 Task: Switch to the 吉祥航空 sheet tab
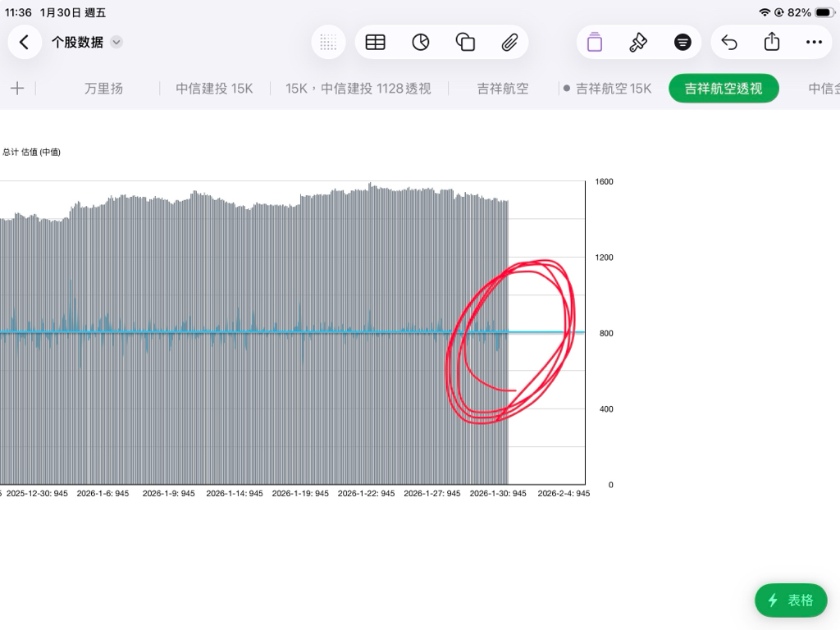503,89
